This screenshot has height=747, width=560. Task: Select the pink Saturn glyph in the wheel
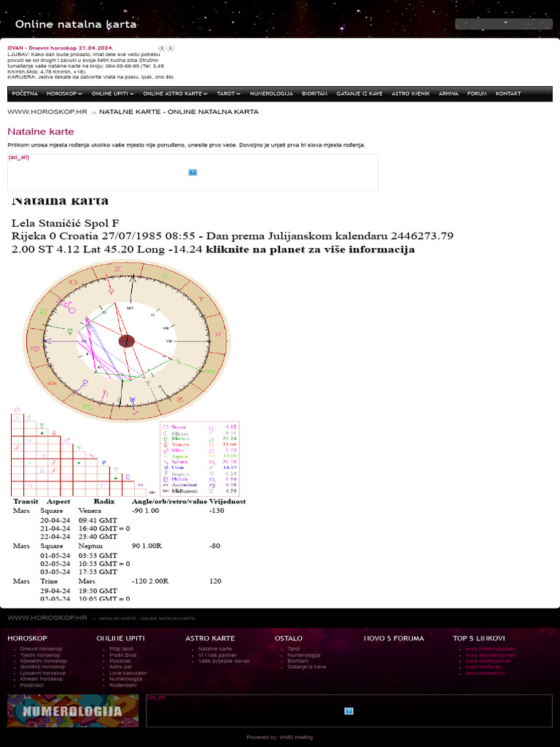pyautogui.click(x=106, y=393)
